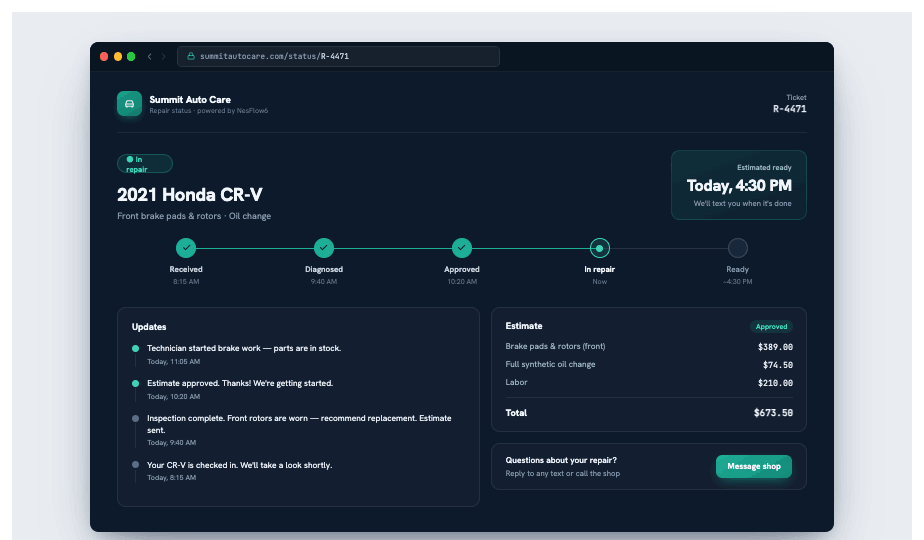Click the '~4:30 PM' time under Ready
Screen dimensions: 924x540
738,282
